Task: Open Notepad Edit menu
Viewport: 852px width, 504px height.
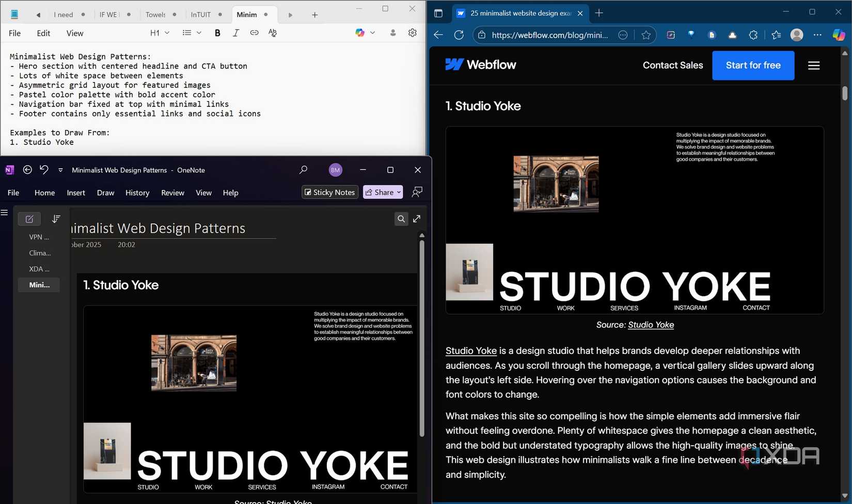Action: 43,33
